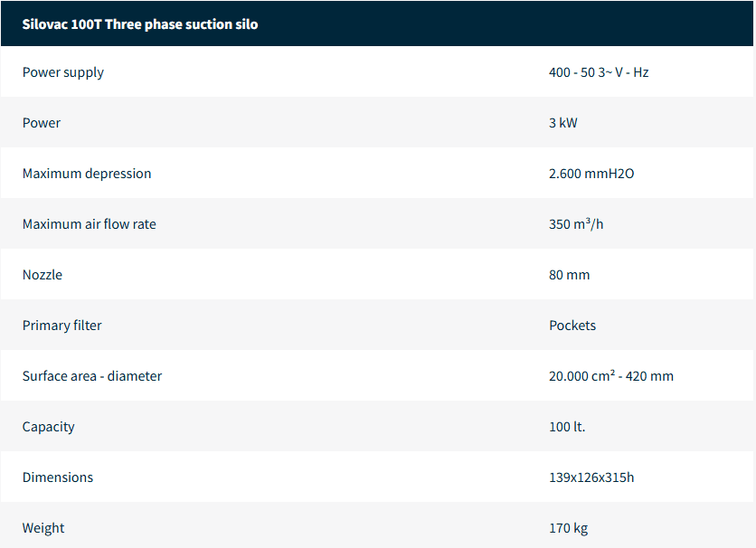
Task: Click the Nozzle row label
Action: click(x=43, y=275)
